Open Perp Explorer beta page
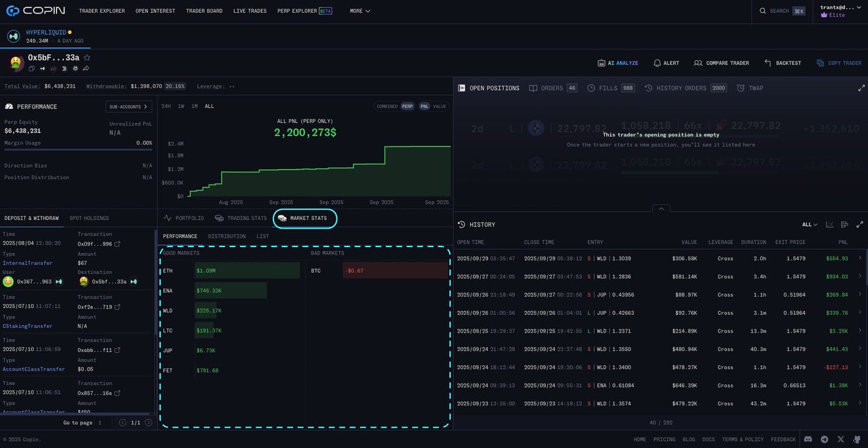 click(x=304, y=11)
